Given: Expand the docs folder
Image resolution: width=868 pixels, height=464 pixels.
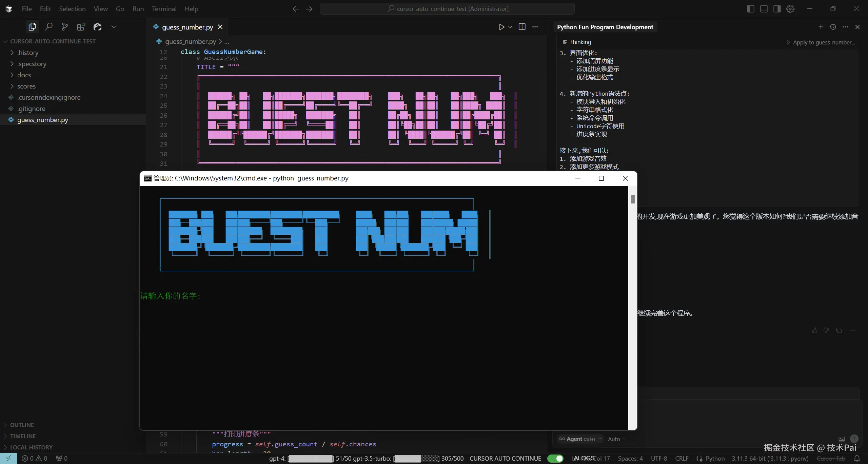Looking at the screenshot, I should coord(24,75).
